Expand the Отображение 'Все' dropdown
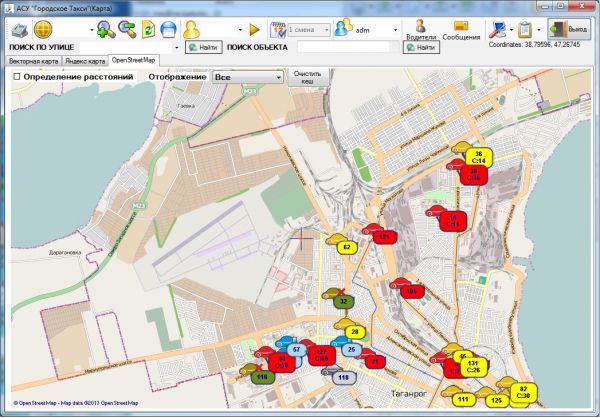This screenshot has width=600, height=418. point(247,77)
